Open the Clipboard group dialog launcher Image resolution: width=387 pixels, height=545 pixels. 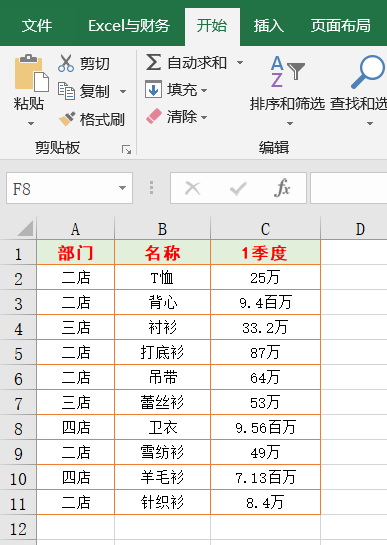[x=127, y=150]
